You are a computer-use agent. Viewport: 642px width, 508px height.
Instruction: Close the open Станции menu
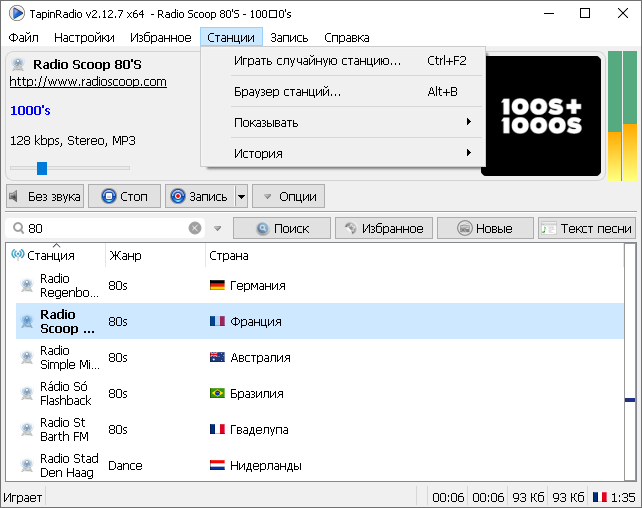231,38
